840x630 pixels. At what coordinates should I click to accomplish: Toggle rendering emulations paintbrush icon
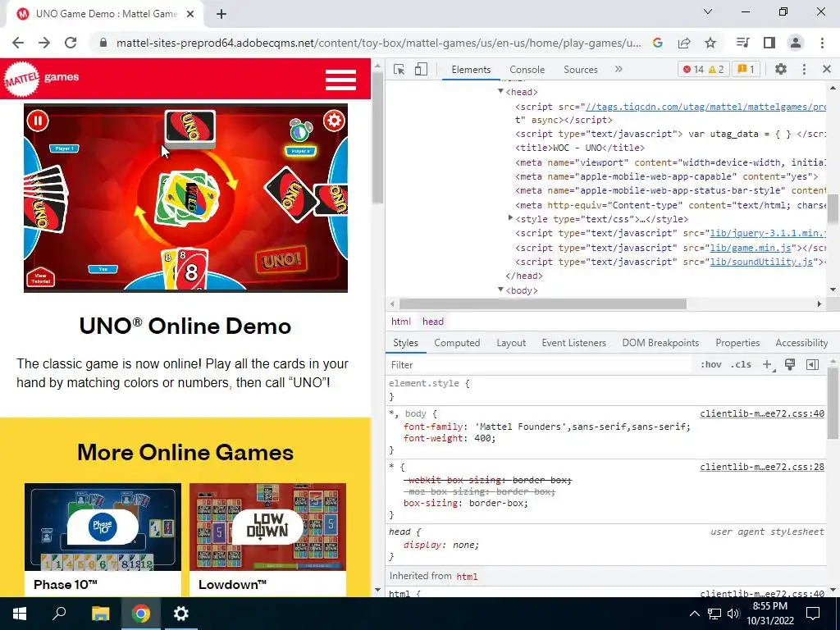[790, 365]
